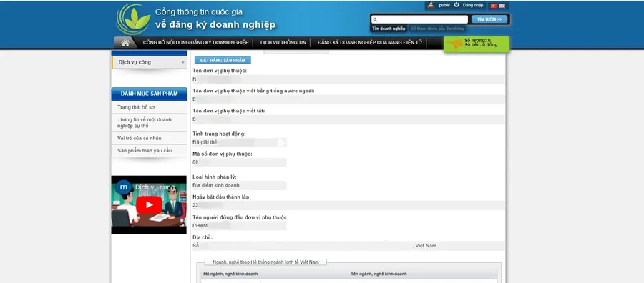
Task: Open Đăng ký doanh nghiệp qua mạng điện tử menu
Action: point(370,43)
